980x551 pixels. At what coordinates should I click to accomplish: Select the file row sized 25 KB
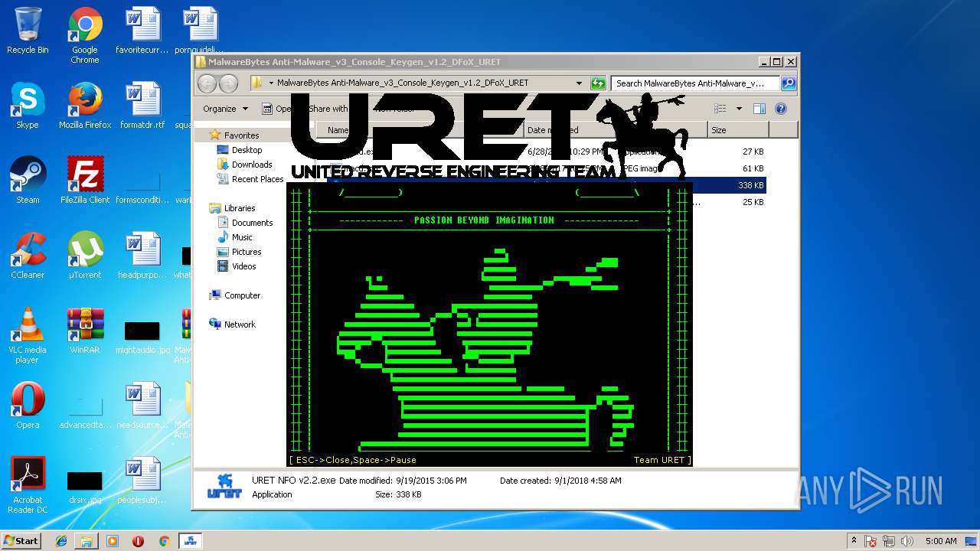coord(547,202)
